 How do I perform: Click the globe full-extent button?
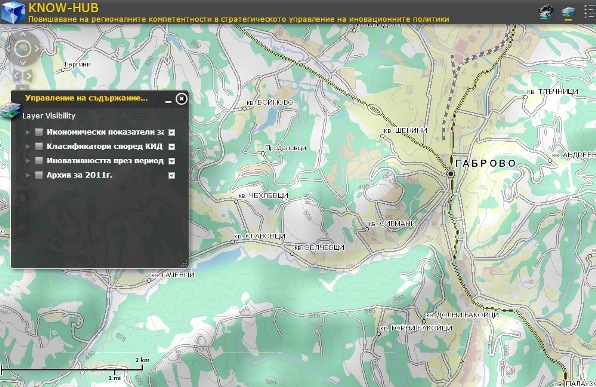tap(22, 48)
